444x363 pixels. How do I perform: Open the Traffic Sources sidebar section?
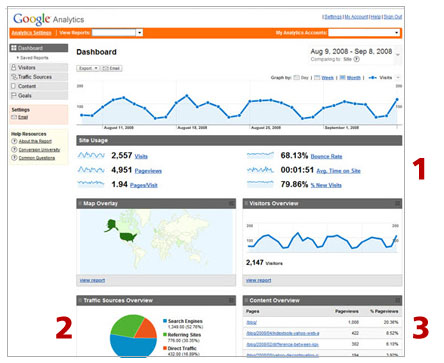click(x=39, y=77)
